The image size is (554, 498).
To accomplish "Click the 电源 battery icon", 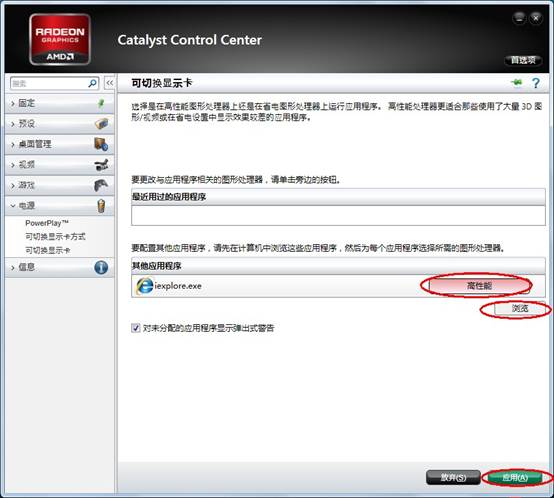I will pyautogui.click(x=101, y=206).
